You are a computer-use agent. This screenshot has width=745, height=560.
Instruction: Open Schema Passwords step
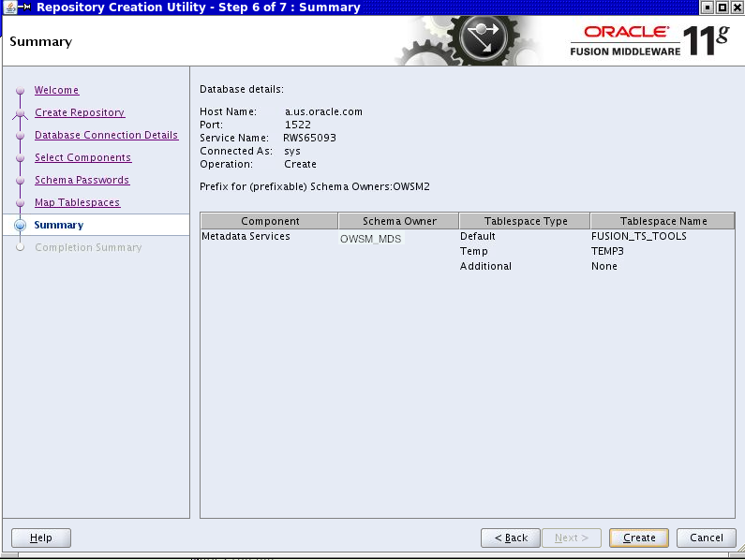click(82, 180)
